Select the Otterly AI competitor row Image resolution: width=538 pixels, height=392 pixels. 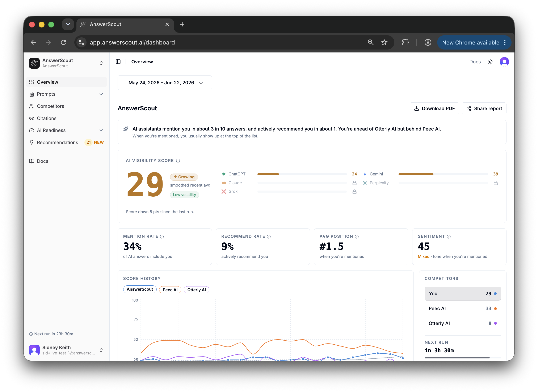(x=462, y=323)
